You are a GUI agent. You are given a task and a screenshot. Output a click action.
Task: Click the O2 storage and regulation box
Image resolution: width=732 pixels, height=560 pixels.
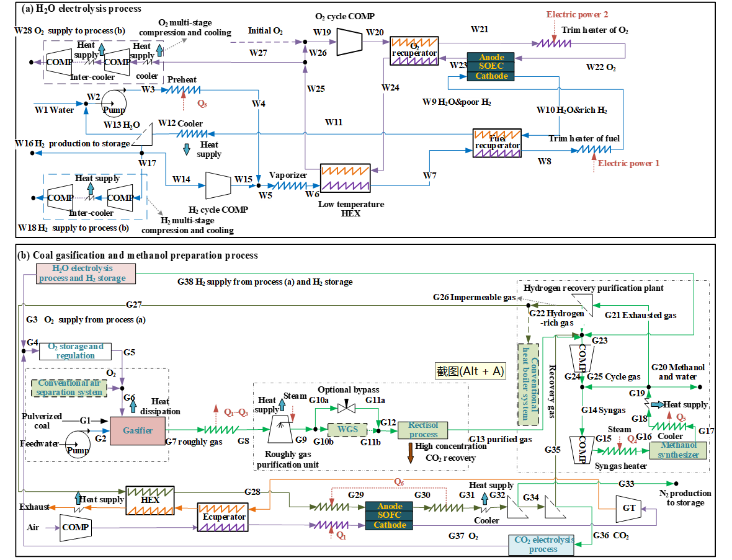click(76, 351)
